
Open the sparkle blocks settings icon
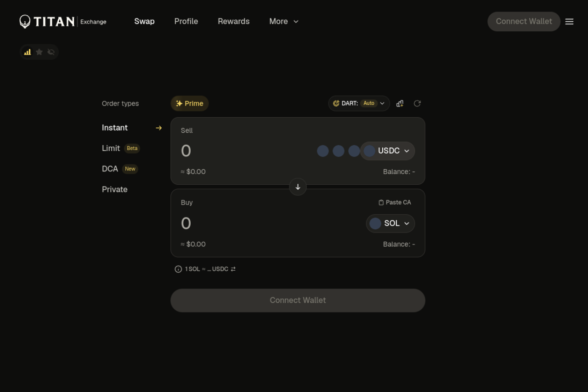400,103
